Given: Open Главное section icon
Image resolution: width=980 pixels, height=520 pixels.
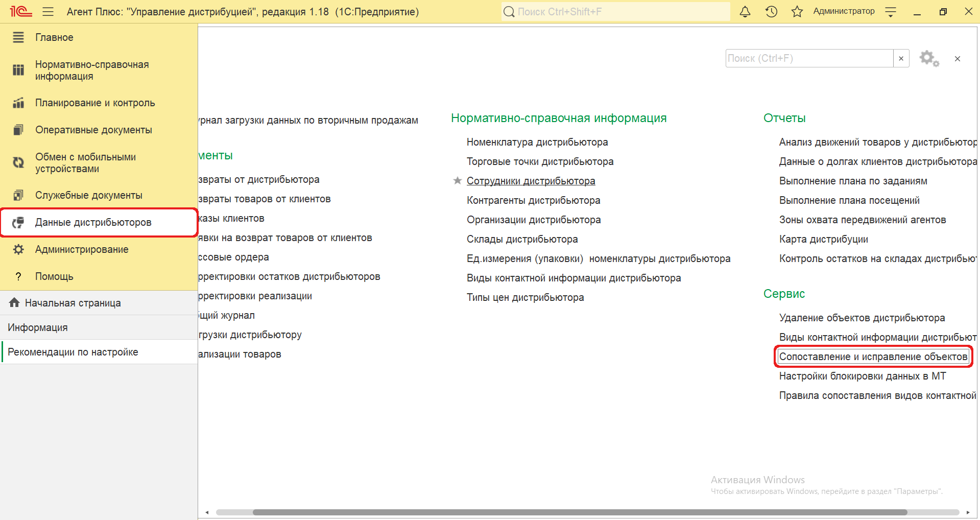Looking at the screenshot, I should 18,37.
